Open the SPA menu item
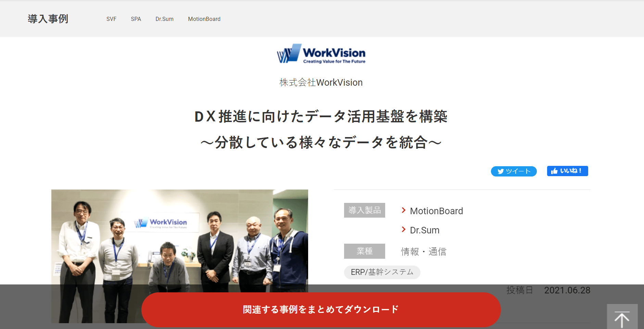644x329 pixels. click(136, 19)
